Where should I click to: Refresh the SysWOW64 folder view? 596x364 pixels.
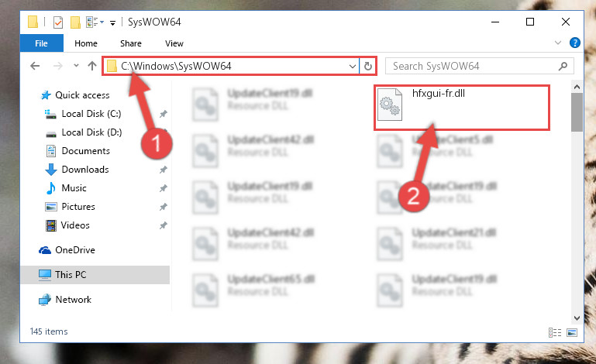pos(367,66)
